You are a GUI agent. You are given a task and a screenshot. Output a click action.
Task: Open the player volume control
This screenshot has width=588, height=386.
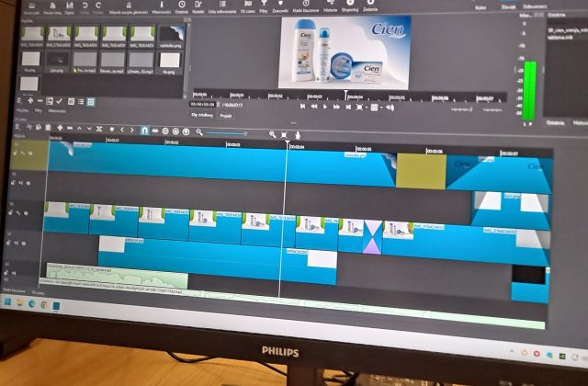tap(390, 108)
